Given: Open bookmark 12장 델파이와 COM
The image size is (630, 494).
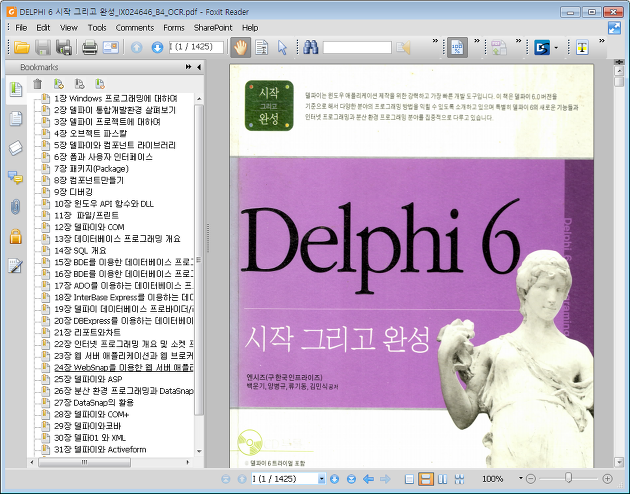Looking at the screenshot, I should pos(89,227).
